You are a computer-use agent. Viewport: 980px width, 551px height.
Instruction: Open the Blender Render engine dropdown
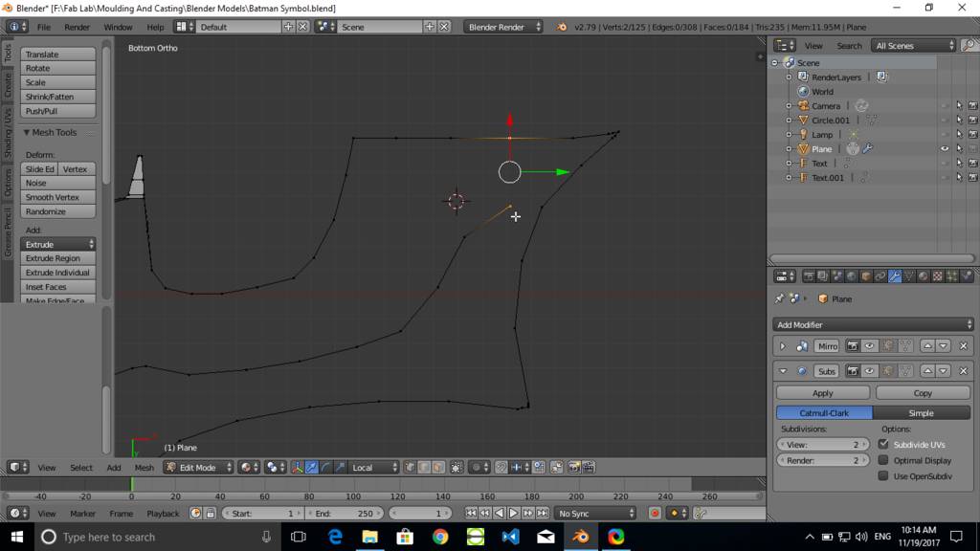coord(503,27)
